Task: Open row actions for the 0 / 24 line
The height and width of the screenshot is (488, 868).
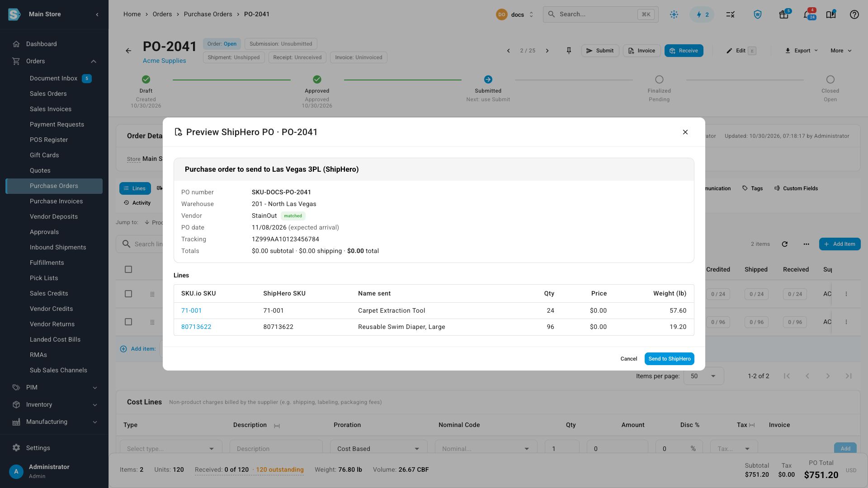Action: 846,294
